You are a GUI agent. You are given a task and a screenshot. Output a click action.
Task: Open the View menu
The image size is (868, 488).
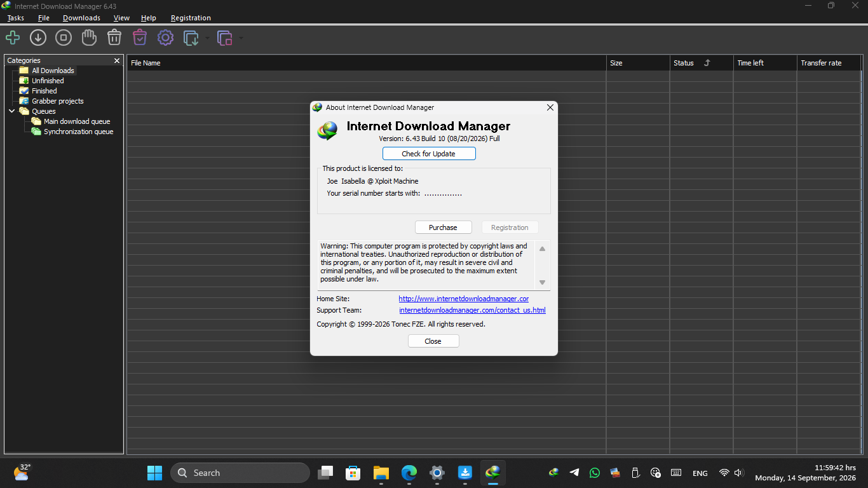point(121,18)
